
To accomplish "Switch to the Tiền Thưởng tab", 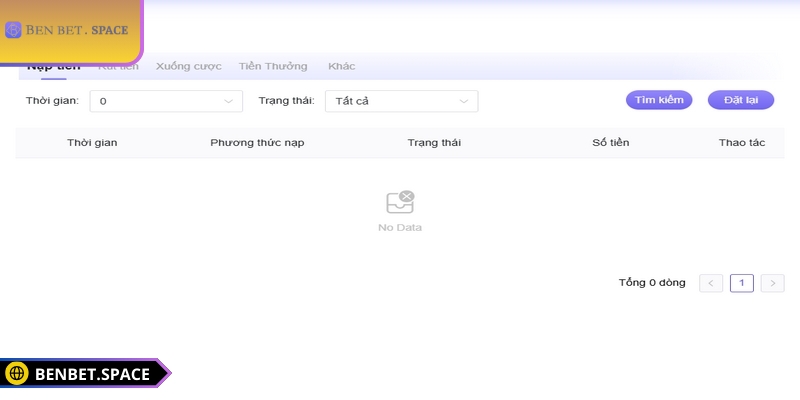I will click(273, 66).
